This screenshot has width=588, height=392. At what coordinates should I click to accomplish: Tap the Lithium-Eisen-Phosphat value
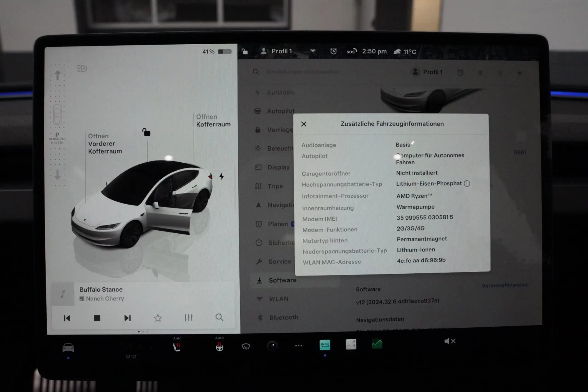point(429,183)
